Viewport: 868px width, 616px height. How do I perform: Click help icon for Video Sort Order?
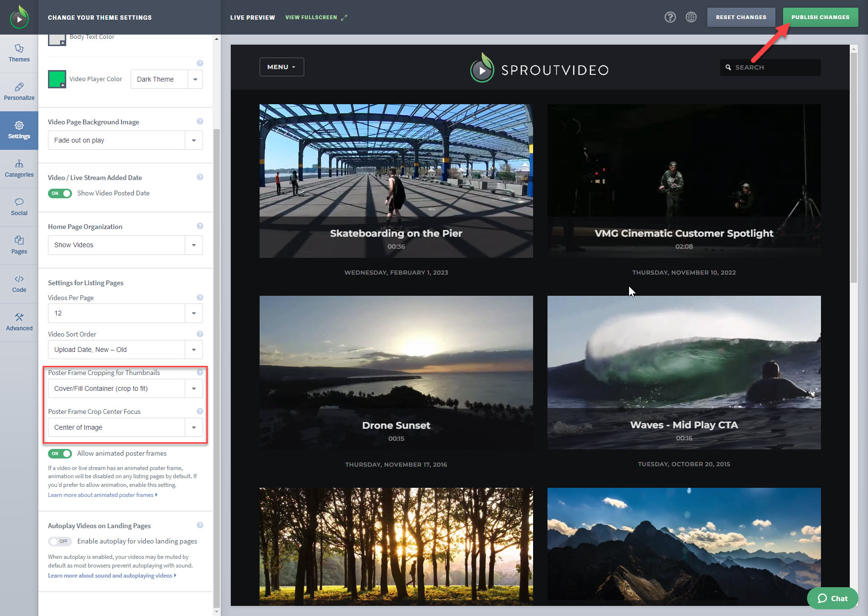tap(200, 334)
